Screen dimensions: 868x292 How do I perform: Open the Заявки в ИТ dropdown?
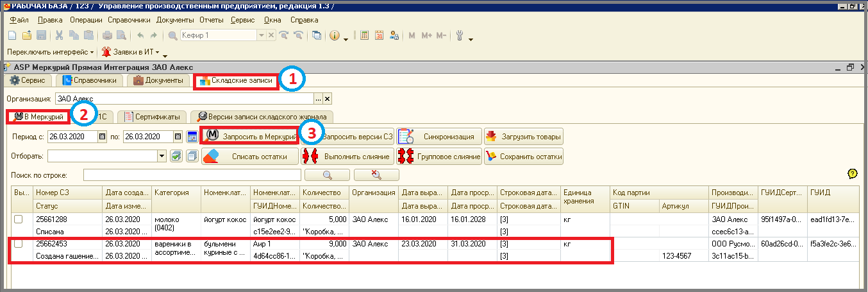[x=131, y=52]
